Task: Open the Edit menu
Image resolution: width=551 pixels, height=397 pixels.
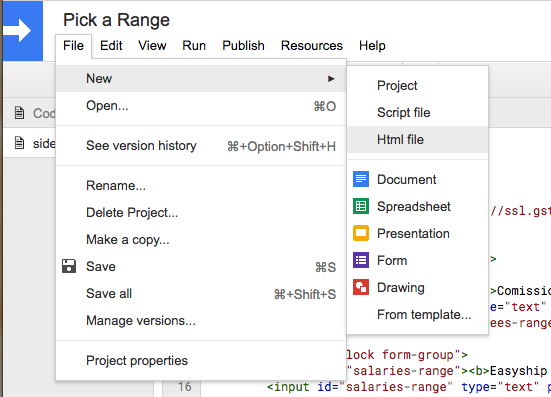Action: (111, 46)
